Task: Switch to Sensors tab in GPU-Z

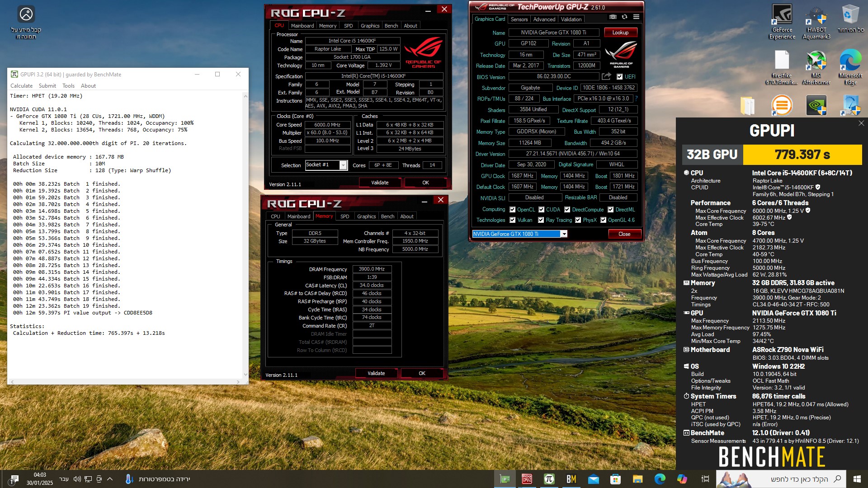Action: tap(519, 19)
